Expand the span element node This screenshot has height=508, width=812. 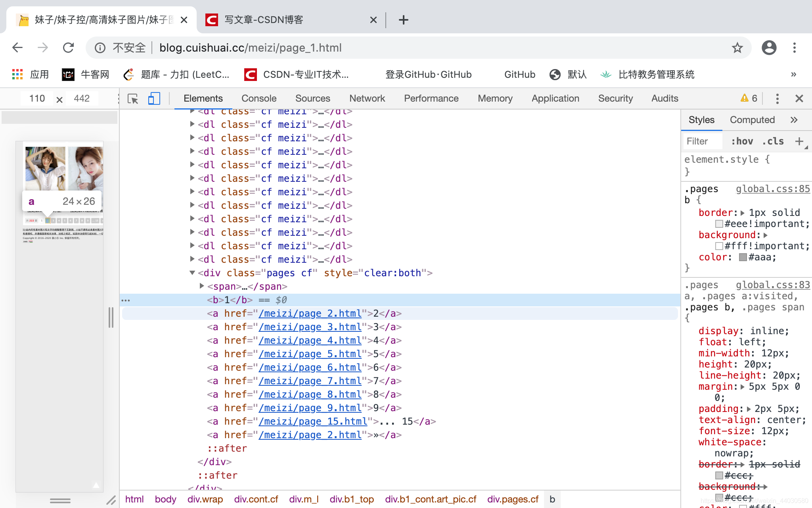[x=202, y=286]
